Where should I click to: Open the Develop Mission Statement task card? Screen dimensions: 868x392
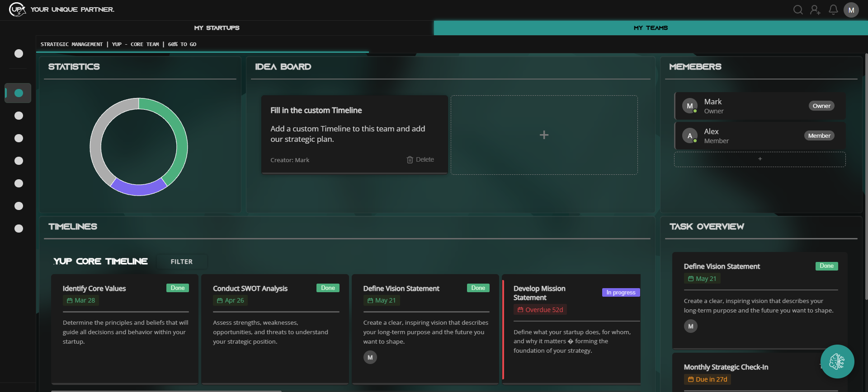click(x=571, y=329)
